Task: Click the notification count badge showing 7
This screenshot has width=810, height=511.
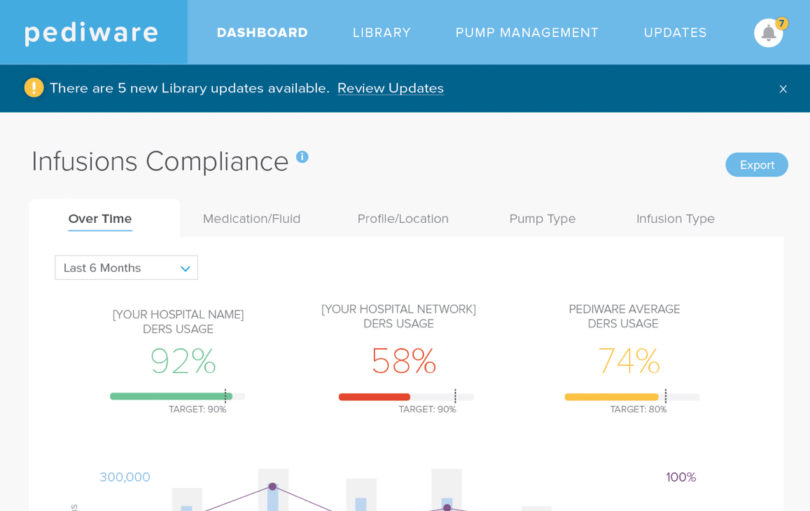Action: click(x=782, y=23)
